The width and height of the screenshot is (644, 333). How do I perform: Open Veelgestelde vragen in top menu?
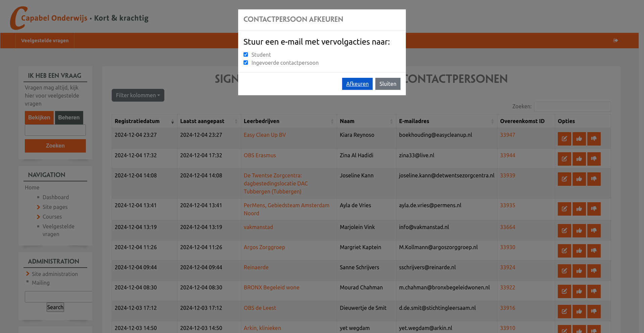tap(45, 41)
